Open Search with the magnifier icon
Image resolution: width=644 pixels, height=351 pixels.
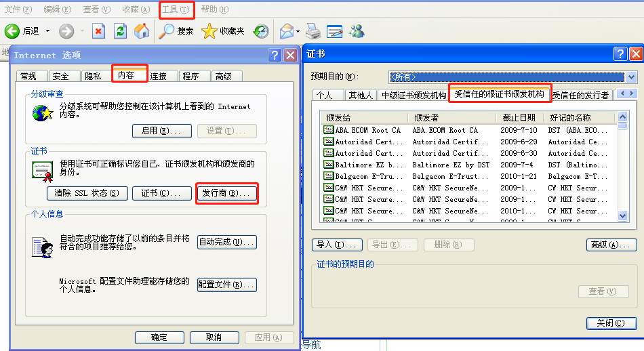tap(166, 31)
